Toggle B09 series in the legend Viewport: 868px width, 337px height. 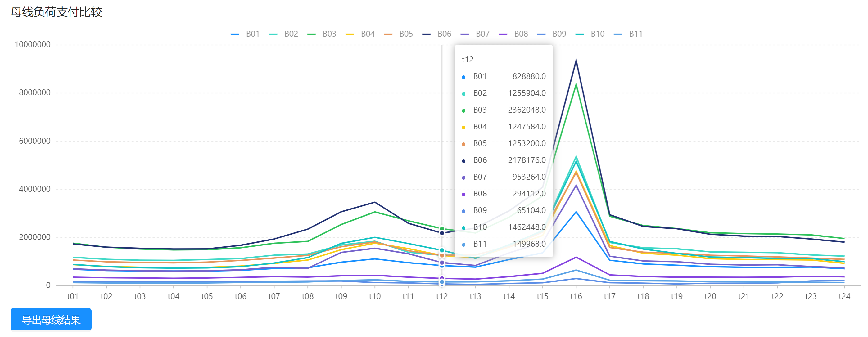coord(552,34)
